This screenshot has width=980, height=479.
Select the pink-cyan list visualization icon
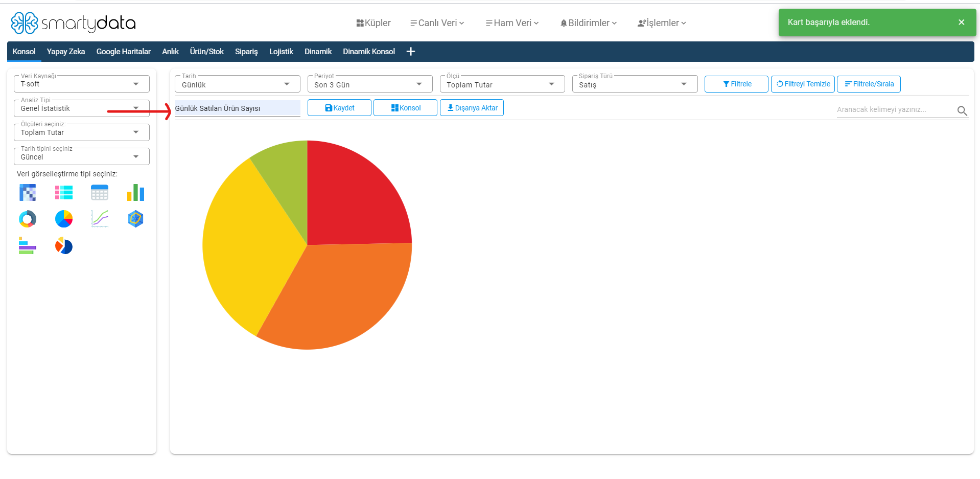click(x=64, y=192)
